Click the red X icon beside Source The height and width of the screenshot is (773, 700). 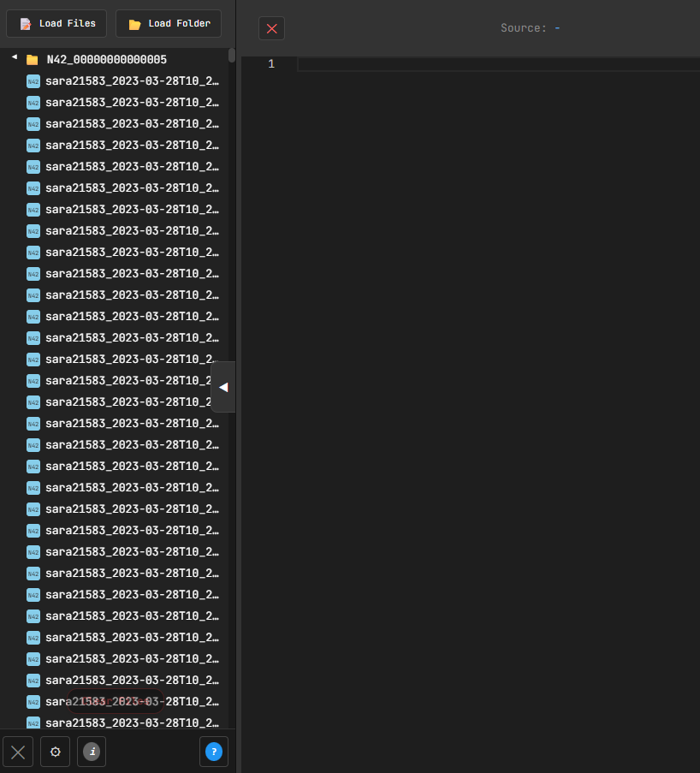pos(271,28)
